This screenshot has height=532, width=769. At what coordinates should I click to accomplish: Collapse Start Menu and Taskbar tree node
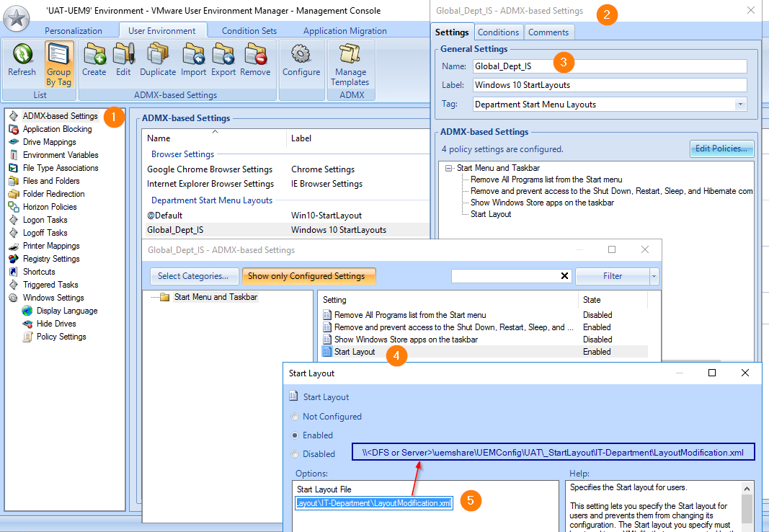tap(449, 168)
